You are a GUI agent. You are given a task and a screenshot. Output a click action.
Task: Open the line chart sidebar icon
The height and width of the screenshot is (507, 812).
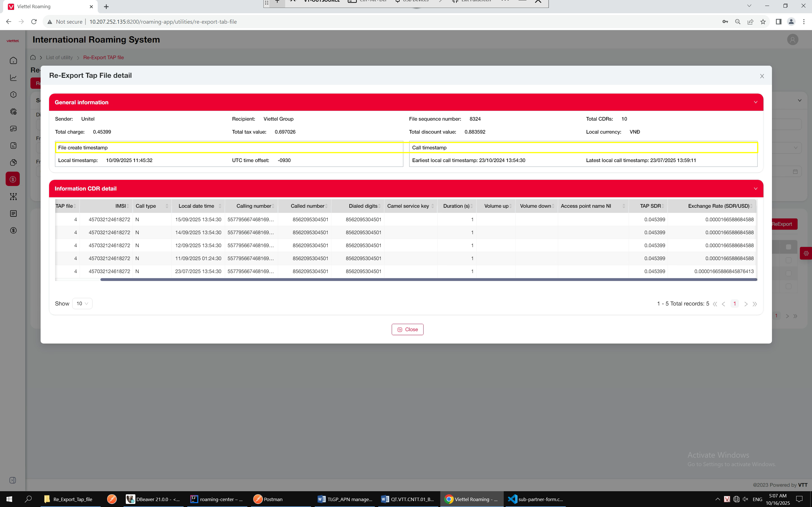[14, 78]
